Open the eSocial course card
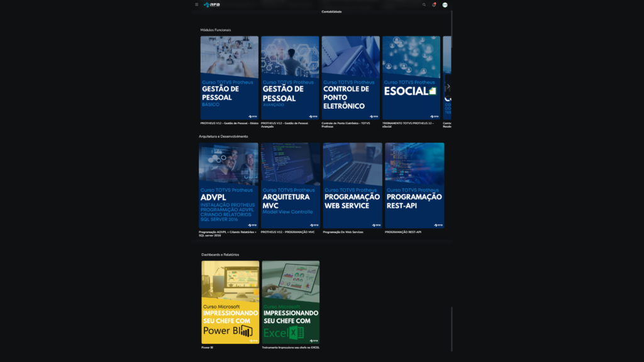This screenshot has width=644, height=362. tap(411, 78)
